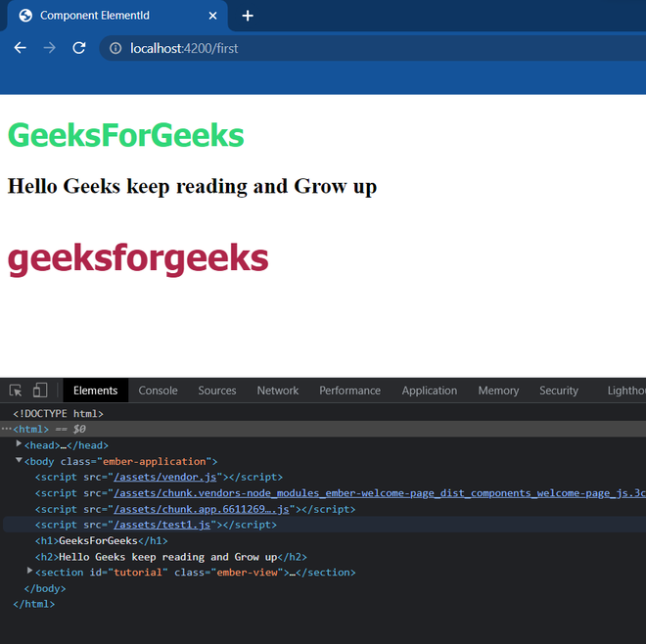Viewport: 646px width, 644px height.
Task: Select the <h1>GeeksForGeeks</h1> DOM row
Action: [x=102, y=540]
